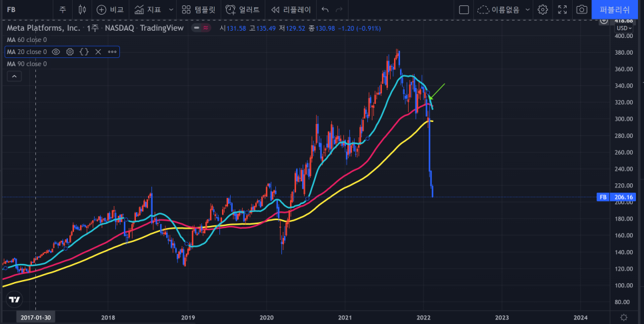Select the MA 60 close 0 legend
The height and width of the screenshot is (324, 644).
(x=27, y=40)
